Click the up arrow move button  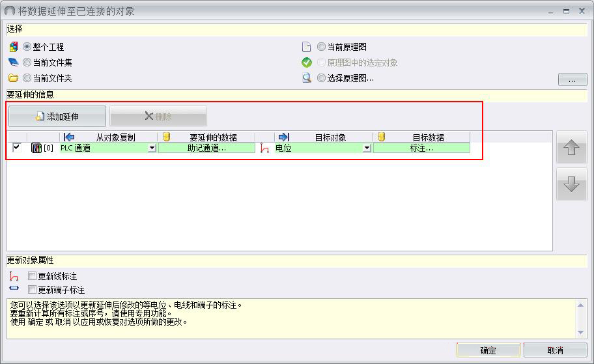[x=571, y=148]
